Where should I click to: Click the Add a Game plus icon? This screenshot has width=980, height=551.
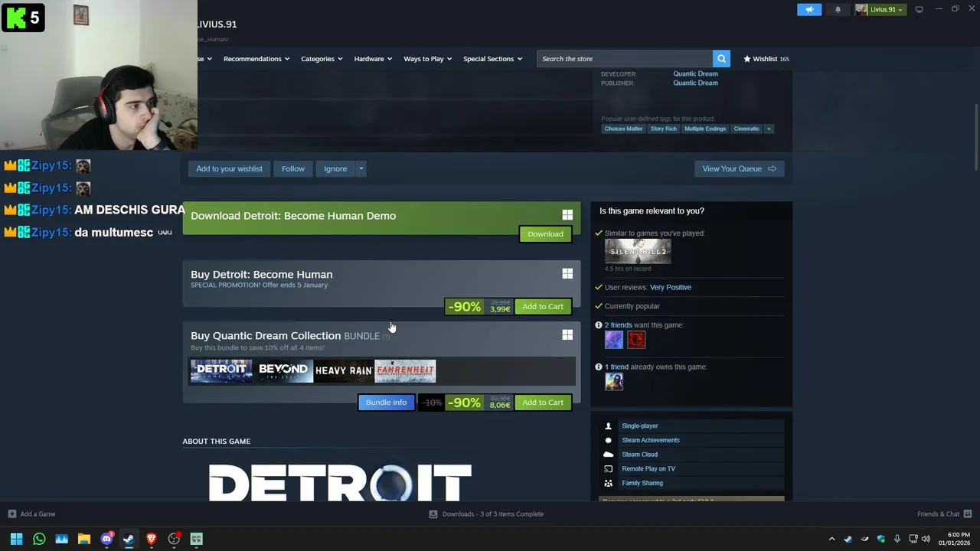[11, 514]
